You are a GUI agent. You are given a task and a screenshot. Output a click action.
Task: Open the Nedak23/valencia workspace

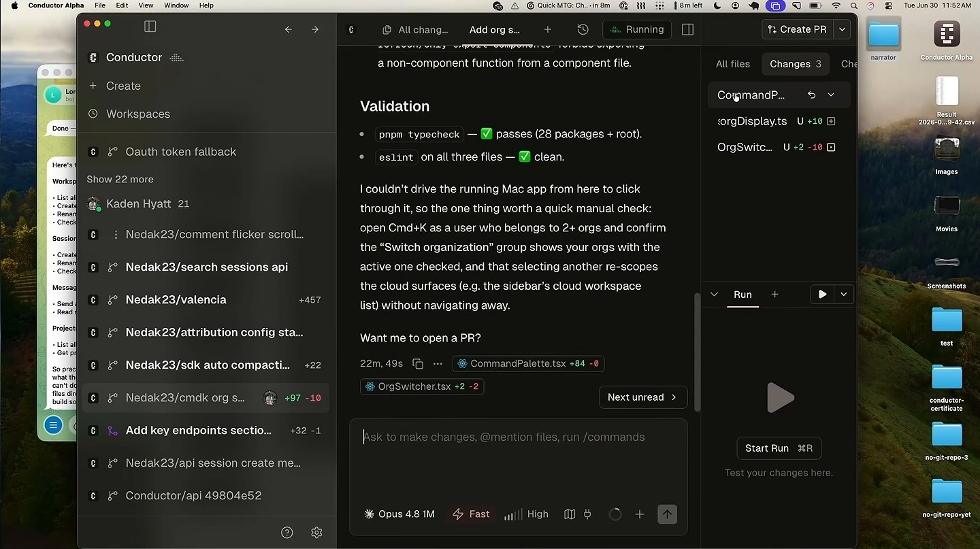click(x=205, y=300)
